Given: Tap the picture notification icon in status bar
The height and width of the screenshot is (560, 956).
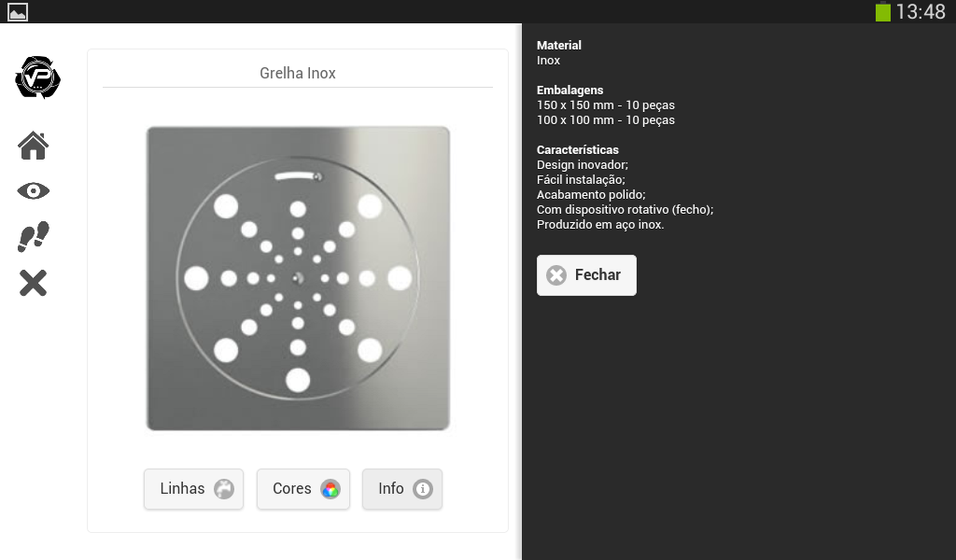Looking at the screenshot, I should (18, 12).
